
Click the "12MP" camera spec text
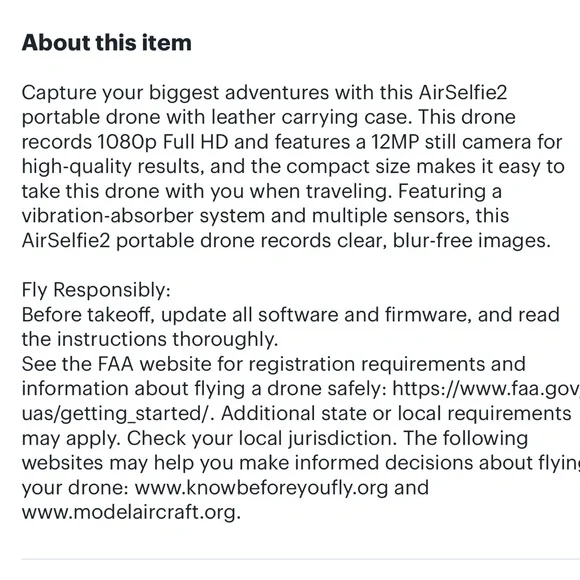point(395,142)
